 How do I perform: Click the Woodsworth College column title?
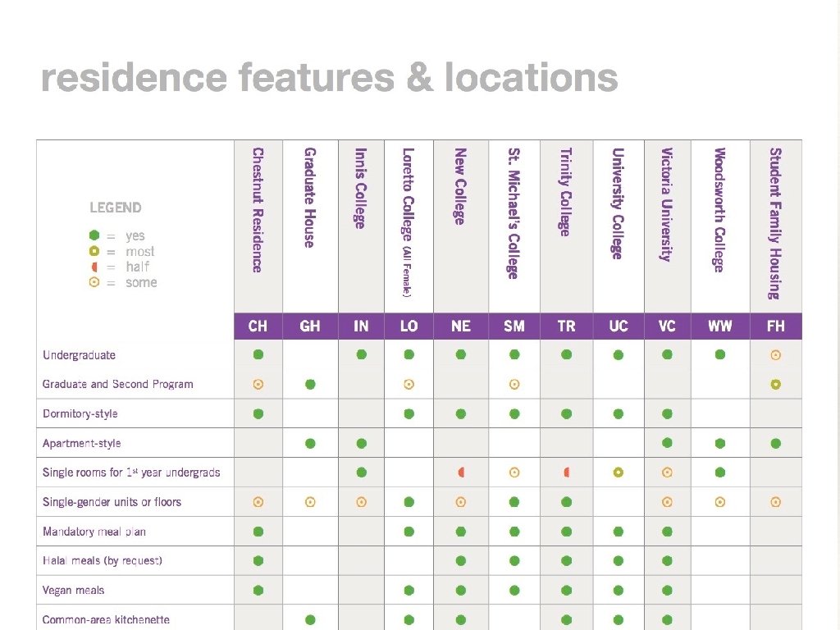pyautogui.click(x=719, y=210)
